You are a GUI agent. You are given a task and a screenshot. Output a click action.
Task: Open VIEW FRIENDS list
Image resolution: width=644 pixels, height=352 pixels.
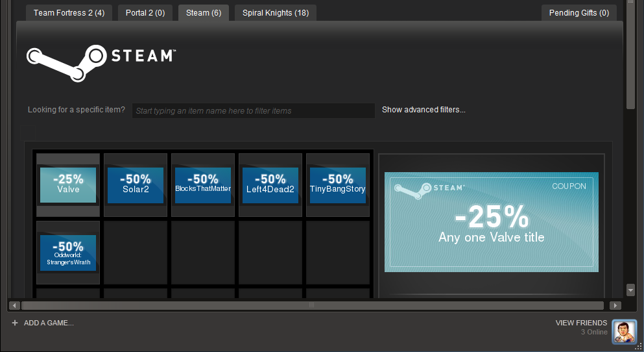pyautogui.click(x=581, y=323)
